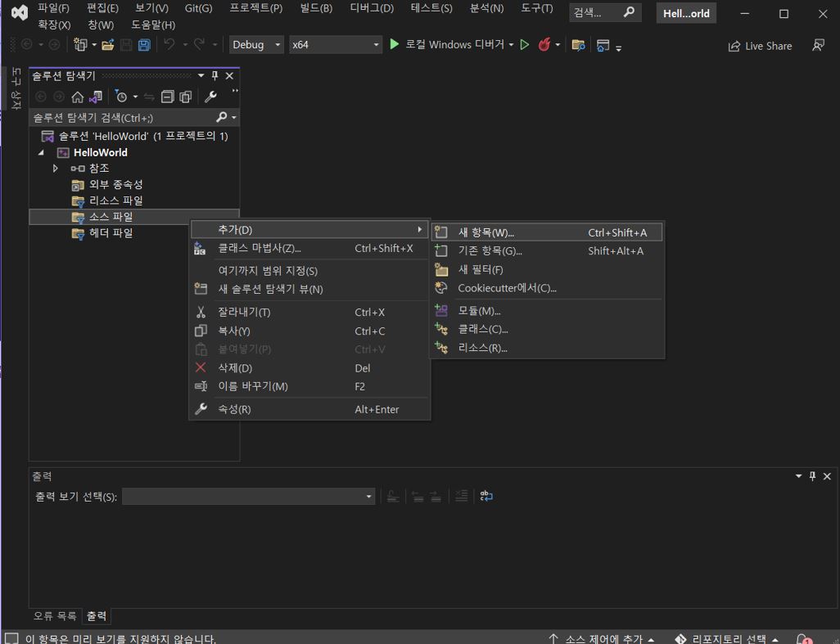Click 클래스 마법사(Z)... in context menu
840x644 pixels.
tap(309, 249)
